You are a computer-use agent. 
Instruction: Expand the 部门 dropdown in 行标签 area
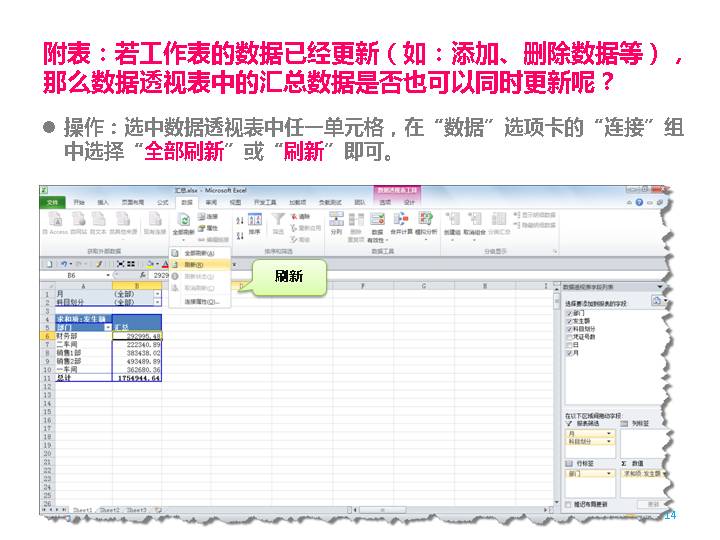point(609,474)
